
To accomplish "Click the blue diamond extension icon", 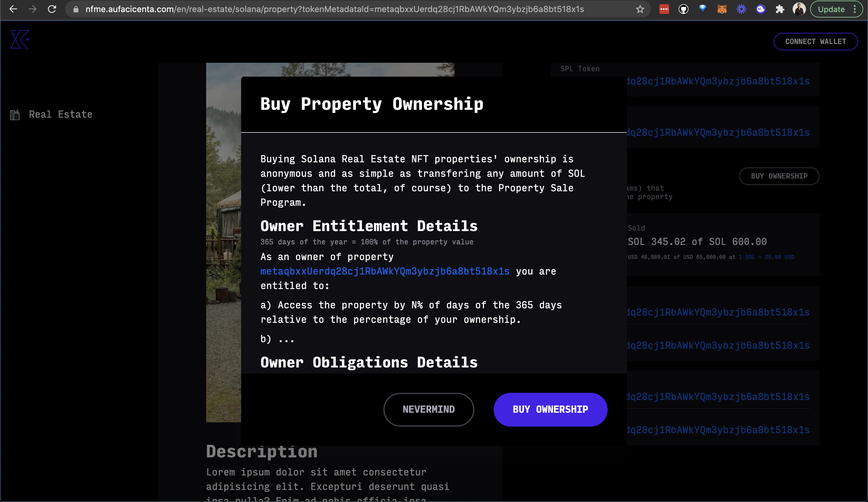I will pyautogui.click(x=703, y=9).
